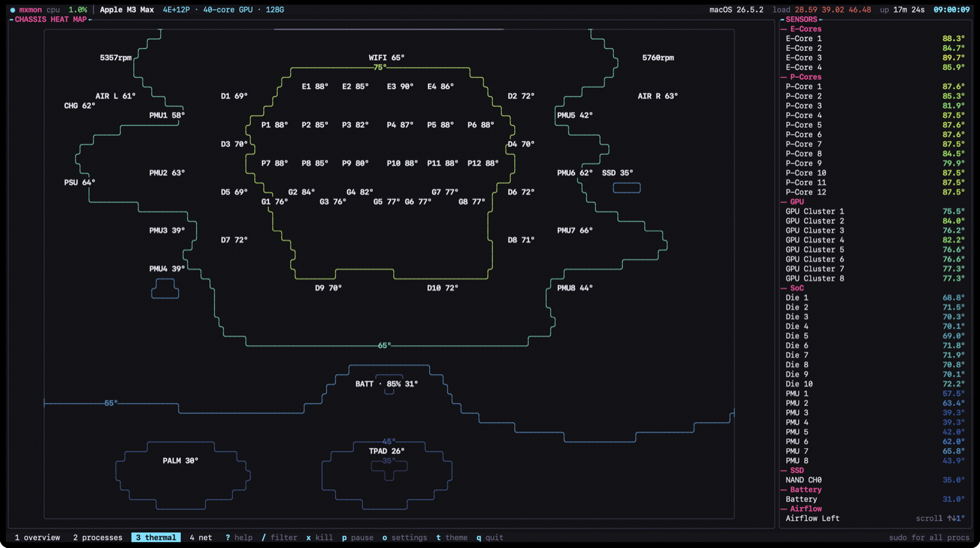
Task: Click the G2 84° GPU label
Action: point(301,192)
